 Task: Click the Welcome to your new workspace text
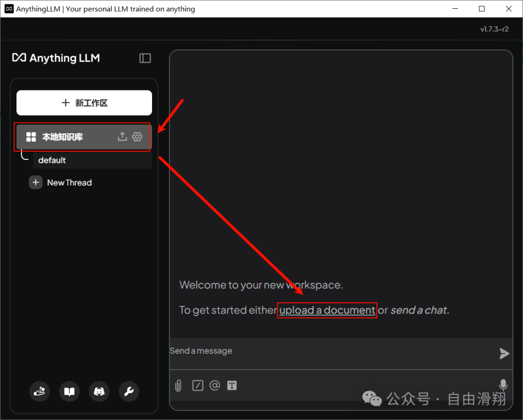(261, 285)
